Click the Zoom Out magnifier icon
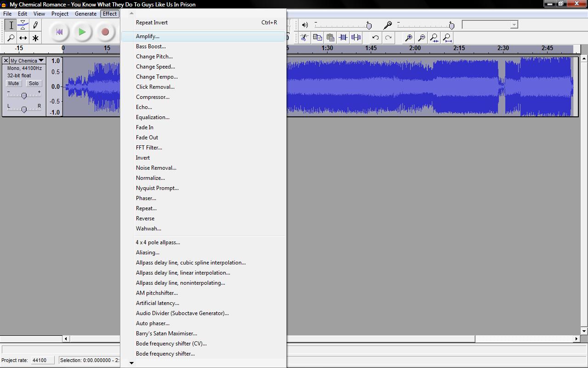Viewport: 588px width, 368px height. tap(421, 38)
